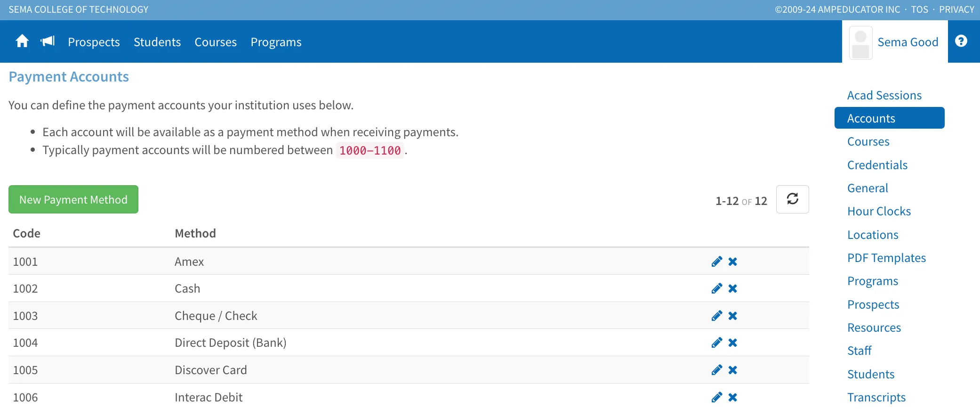Image resolution: width=980 pixels, height=409 pixels.
Task: Select Staff in the sidebar
Action: pyautogui.click(x=860, y=351)
